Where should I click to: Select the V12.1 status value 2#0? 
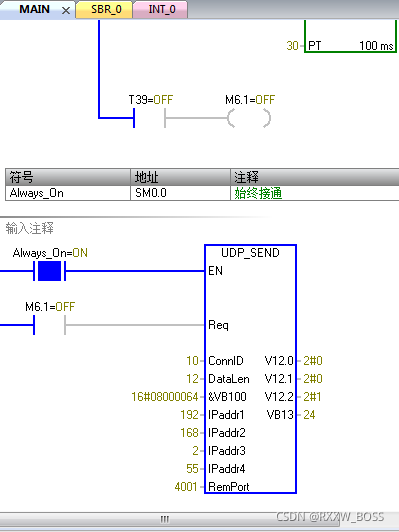pos(312,379)
